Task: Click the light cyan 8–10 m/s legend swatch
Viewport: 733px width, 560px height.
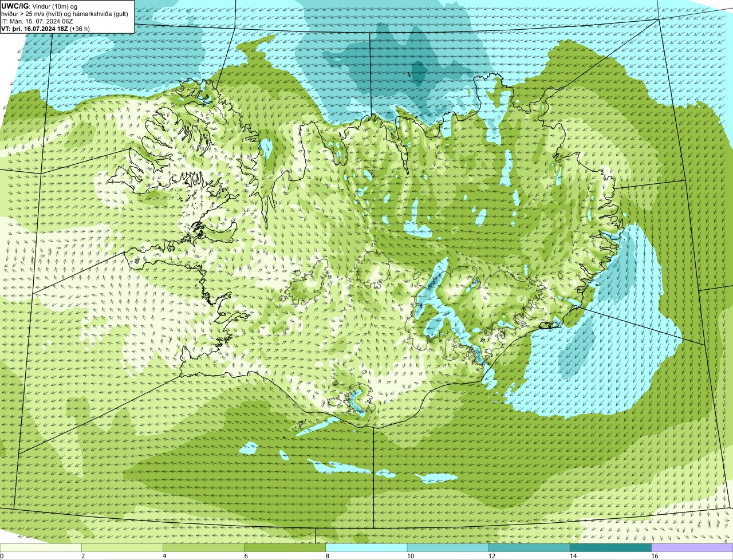Action: pyautogui.click(x=366, y=548)
